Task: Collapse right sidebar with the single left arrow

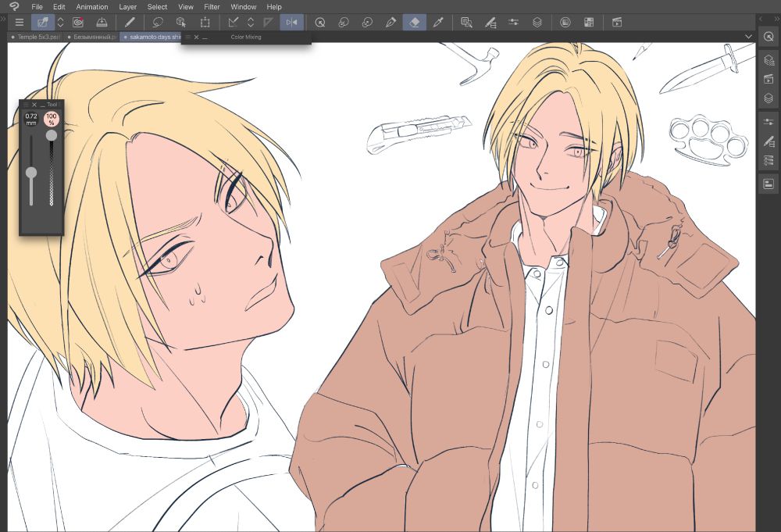Action: (x=761, y=19)
